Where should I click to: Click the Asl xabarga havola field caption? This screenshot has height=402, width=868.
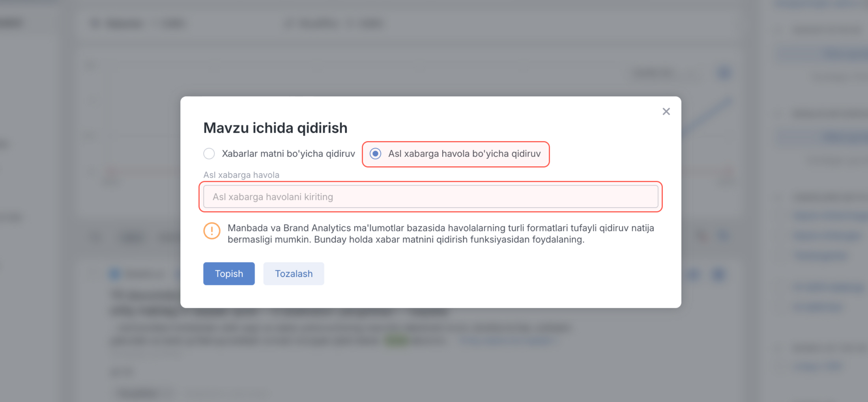pos(241,175)
